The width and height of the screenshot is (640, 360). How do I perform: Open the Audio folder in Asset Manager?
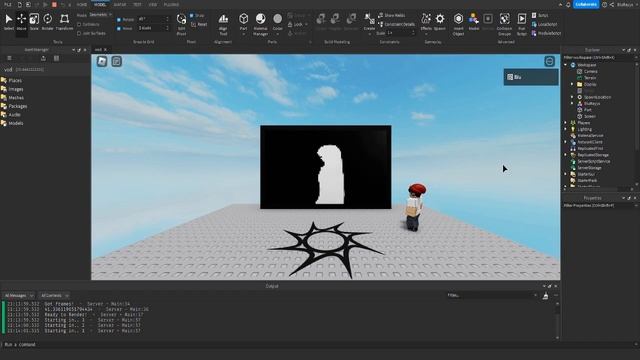[x=11, y=115]
